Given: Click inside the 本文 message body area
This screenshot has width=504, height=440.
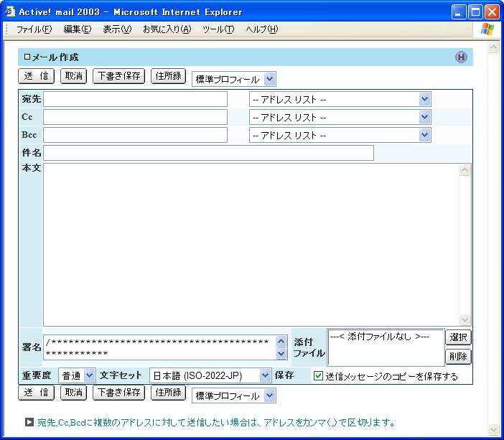Looking at the screenshot, I should pyautogui.click(x=251, y=245).
